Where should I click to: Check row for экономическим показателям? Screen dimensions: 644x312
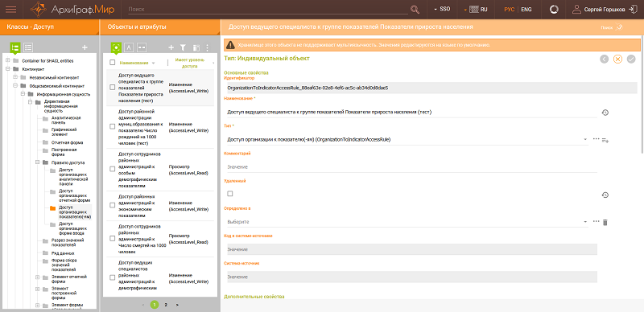pyautogui.click(x=113, y=205)
